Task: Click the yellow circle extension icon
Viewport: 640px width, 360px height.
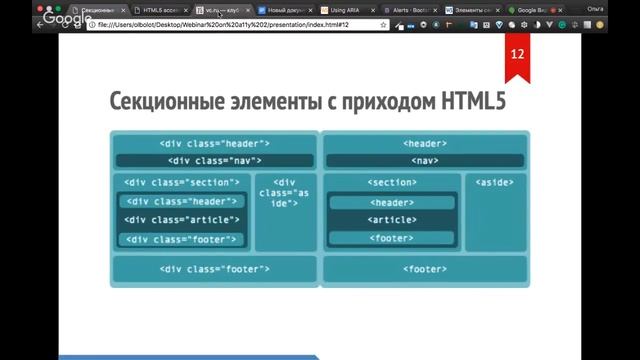Action: pyautogui.click(x=600, y=25)
